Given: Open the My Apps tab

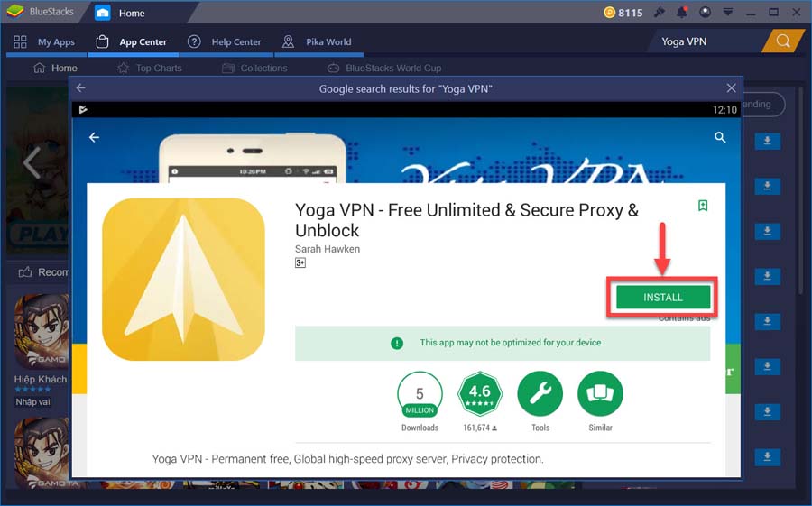Looking at the screenshot, I should [x=45, y=42].
